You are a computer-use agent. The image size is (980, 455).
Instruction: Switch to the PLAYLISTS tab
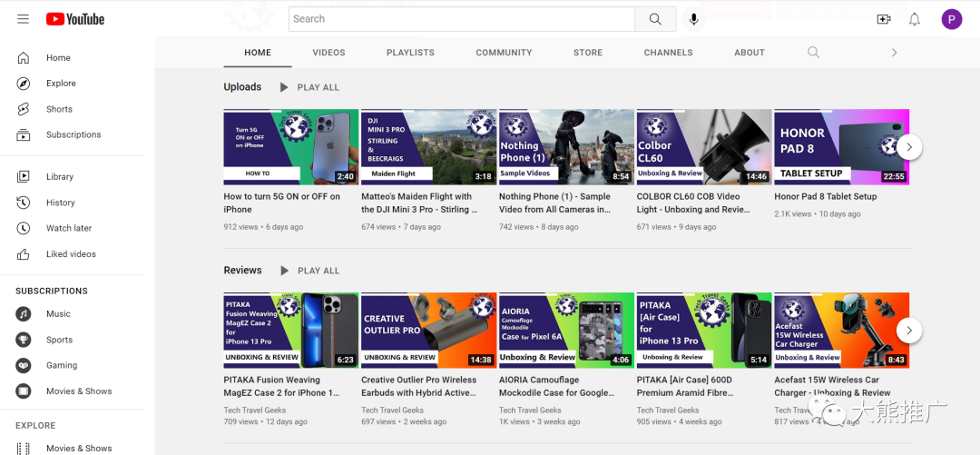coord(411,53)
